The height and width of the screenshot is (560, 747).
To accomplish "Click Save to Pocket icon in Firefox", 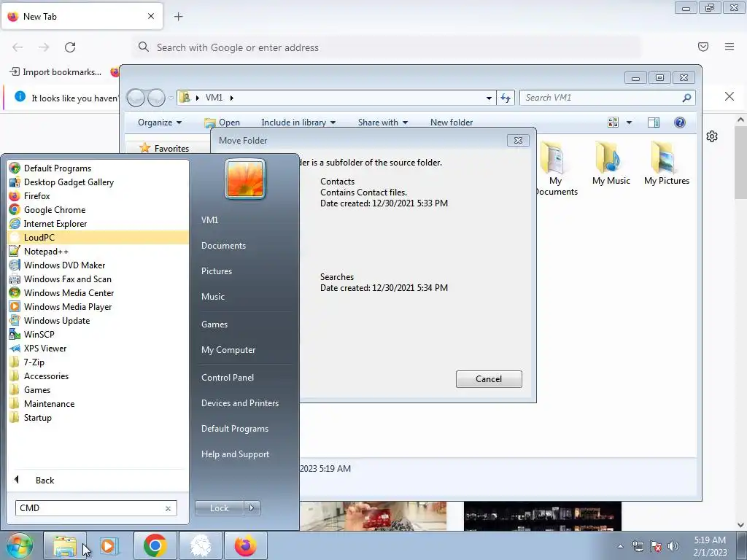I will 703,46.
